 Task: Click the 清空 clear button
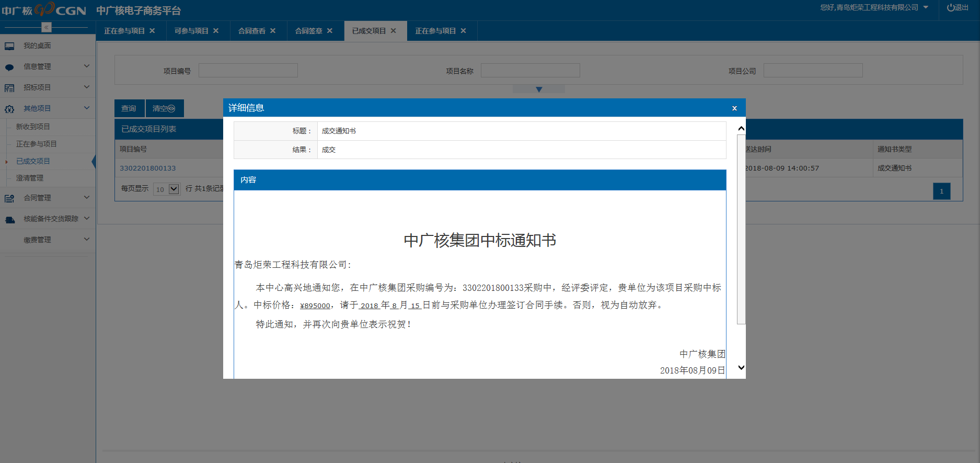(x=164, y=108)
